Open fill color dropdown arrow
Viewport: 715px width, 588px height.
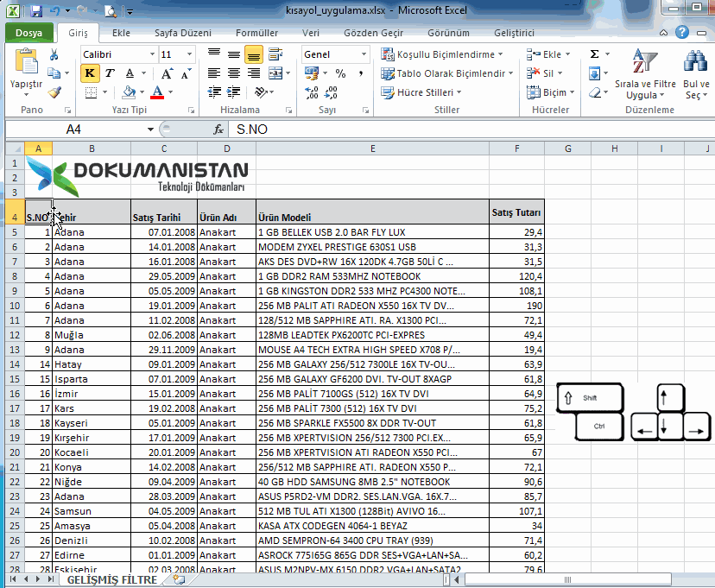142,92
